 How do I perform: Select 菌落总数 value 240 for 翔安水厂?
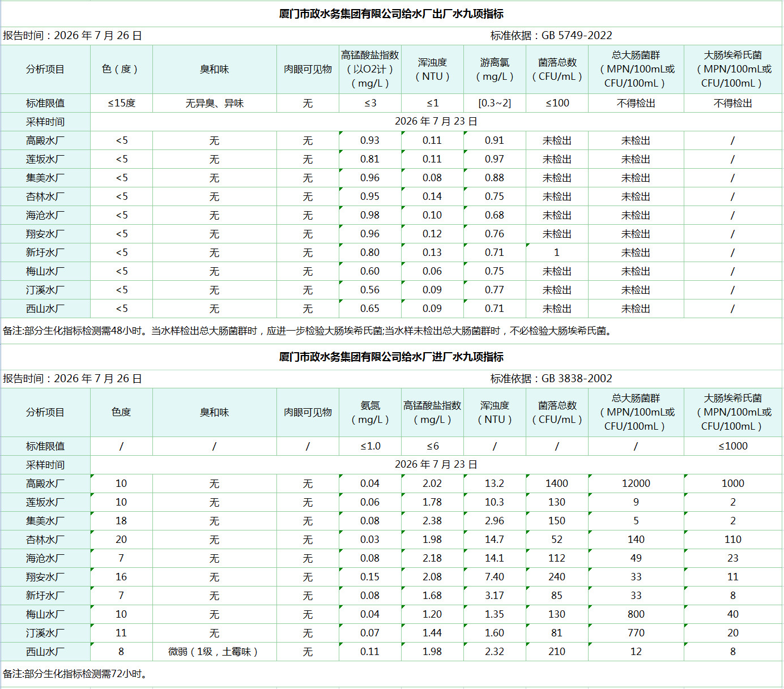pyautogui.click(x=557, y=577)
